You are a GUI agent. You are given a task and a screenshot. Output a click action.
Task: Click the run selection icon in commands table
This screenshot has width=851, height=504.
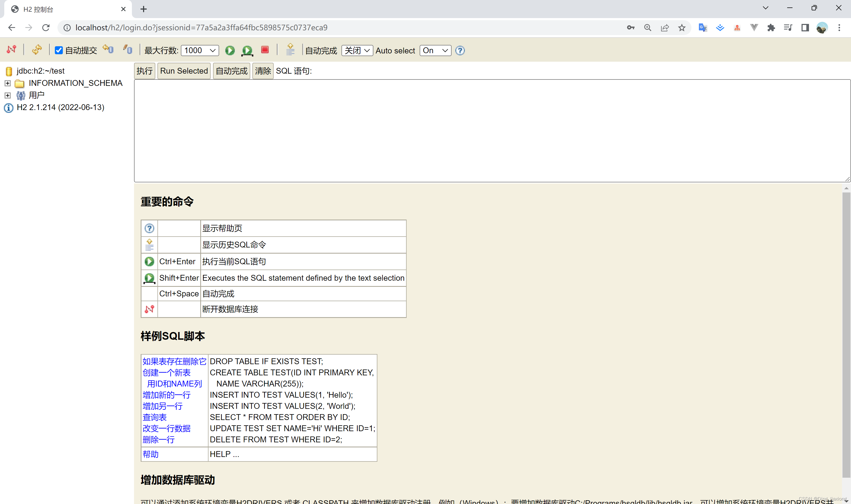[x=149, y=278]
